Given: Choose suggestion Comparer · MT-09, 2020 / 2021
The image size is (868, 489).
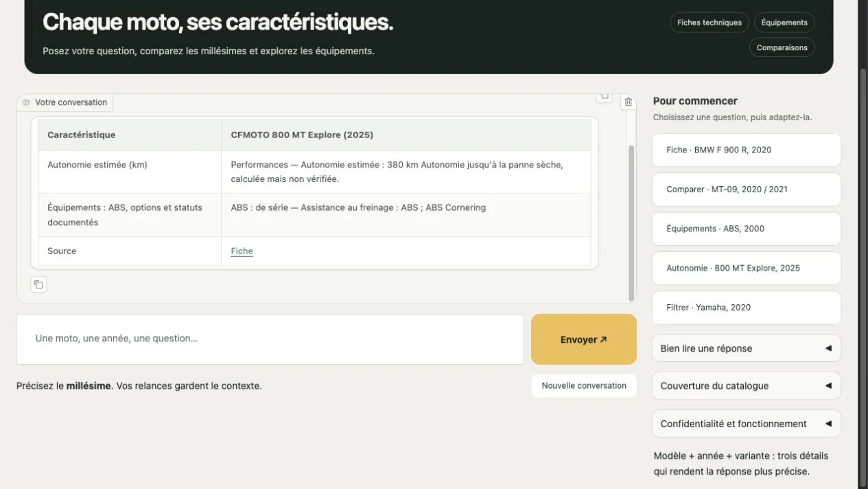Looking at the screenshot, I should [747, 189].
